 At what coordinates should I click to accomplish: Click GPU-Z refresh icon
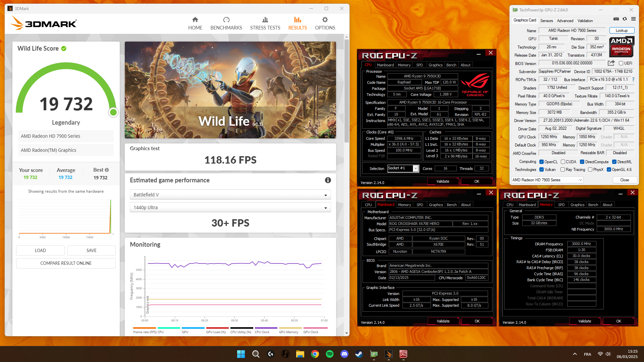coord(625,19)
